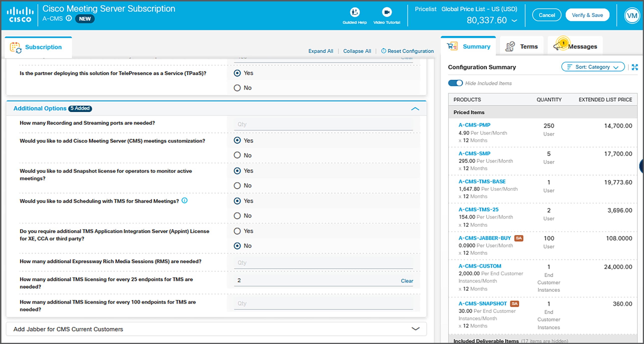This screenshot has height=344, width=644.
Task: Select No for Snapshot license
Action: pyautogui.click(x=237, y=185)
